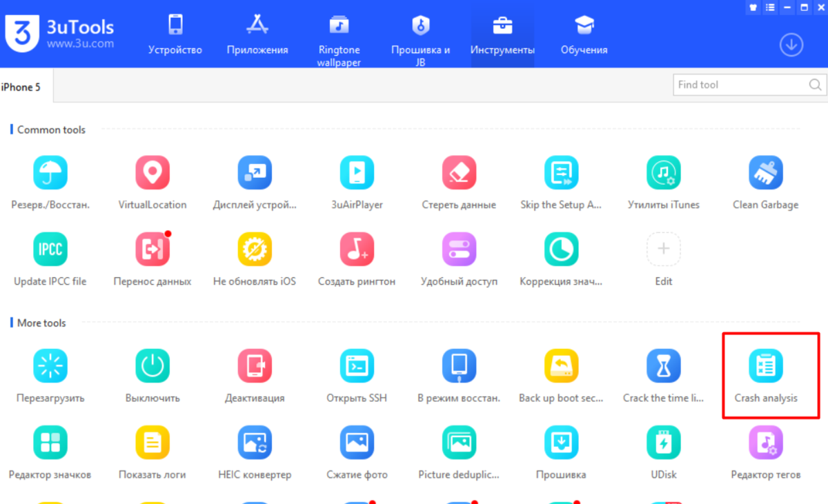Click the search magnifier icon
Screen dimensions: 828x504
[x=816, y=85]
